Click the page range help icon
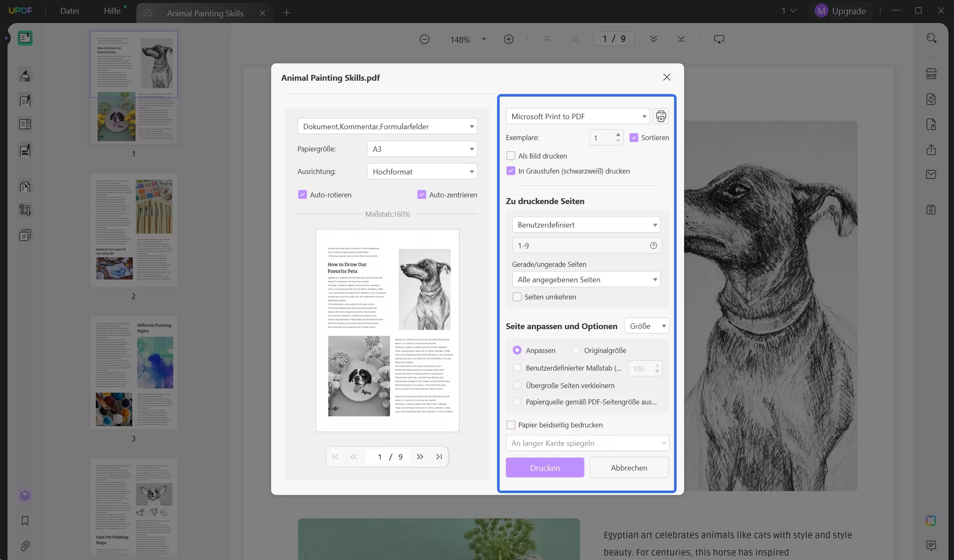Viewport: 954px width, 560px height. point(653,245)
